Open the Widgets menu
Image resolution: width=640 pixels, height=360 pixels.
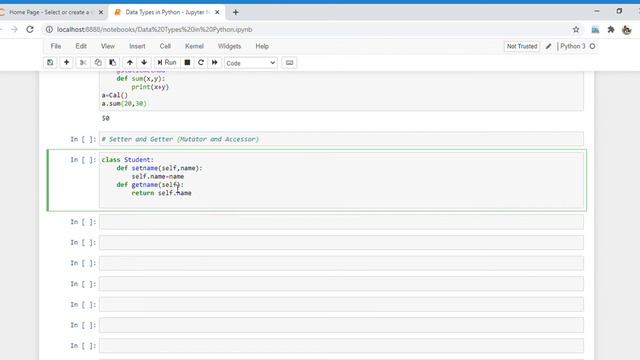pos(229,46)
